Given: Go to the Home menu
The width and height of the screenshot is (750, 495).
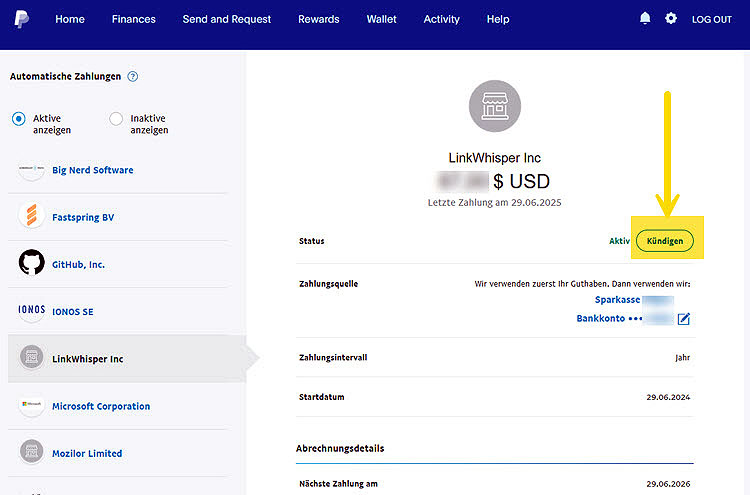Looking at the screenshot, I should (x=70, y=19).
